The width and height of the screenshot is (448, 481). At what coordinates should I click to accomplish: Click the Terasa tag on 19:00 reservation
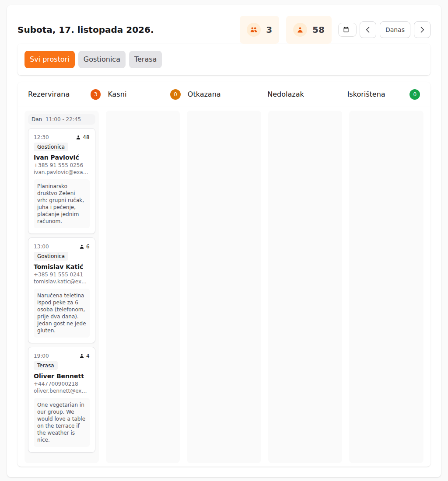click(x=45, y=366)
